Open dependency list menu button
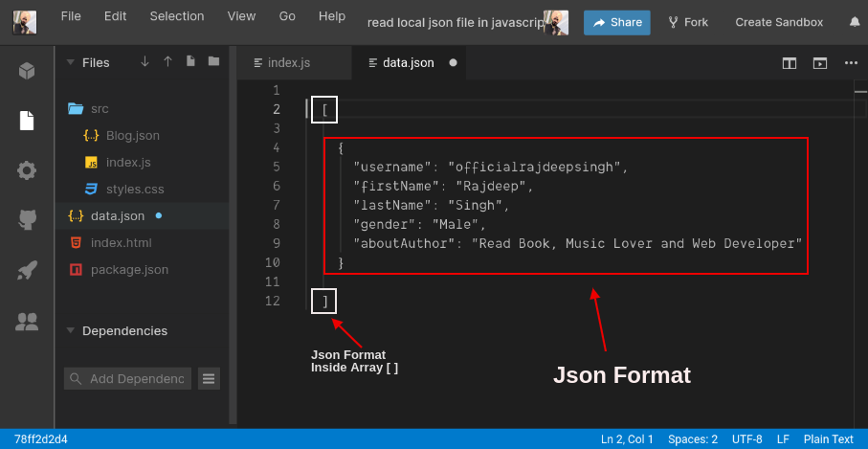 209,379
